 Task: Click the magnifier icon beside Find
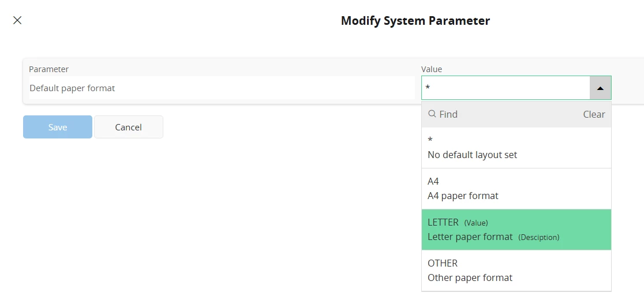432,114
